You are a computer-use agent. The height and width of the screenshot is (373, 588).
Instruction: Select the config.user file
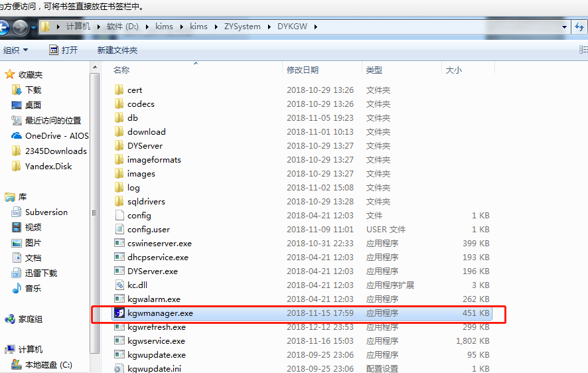tap(149, 230)
